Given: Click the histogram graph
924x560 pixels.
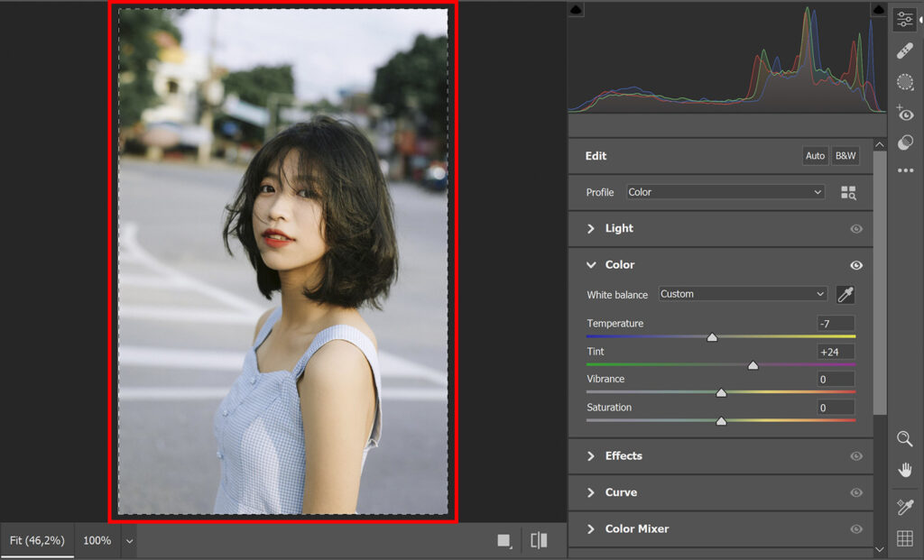Looking at the screenshot, I should click(x=727, y=57).
